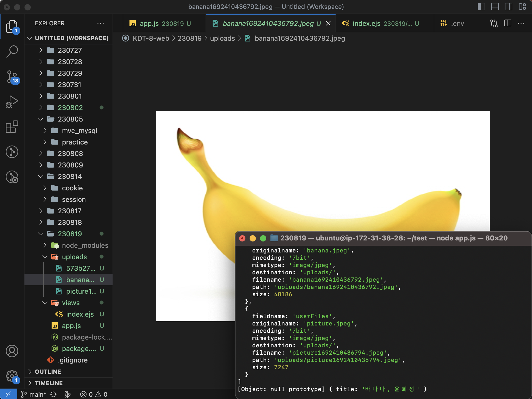Toggle bottom panel visibility

point(495,7)
